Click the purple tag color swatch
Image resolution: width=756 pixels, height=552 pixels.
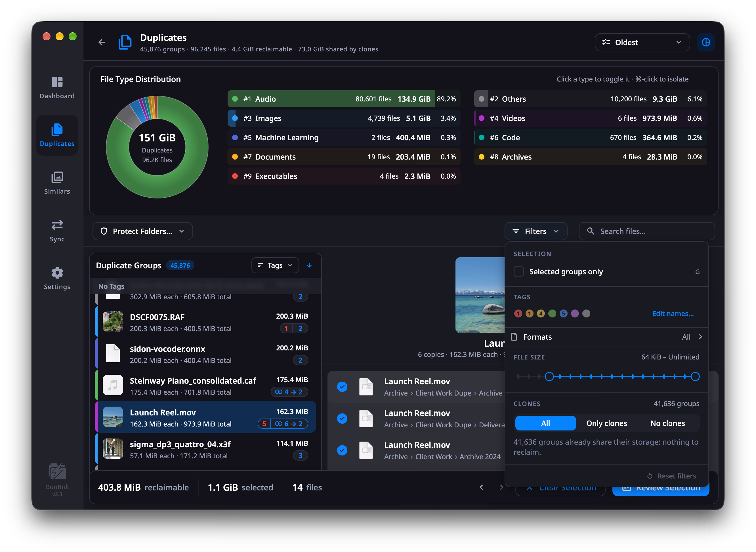[x=575, y=313]
